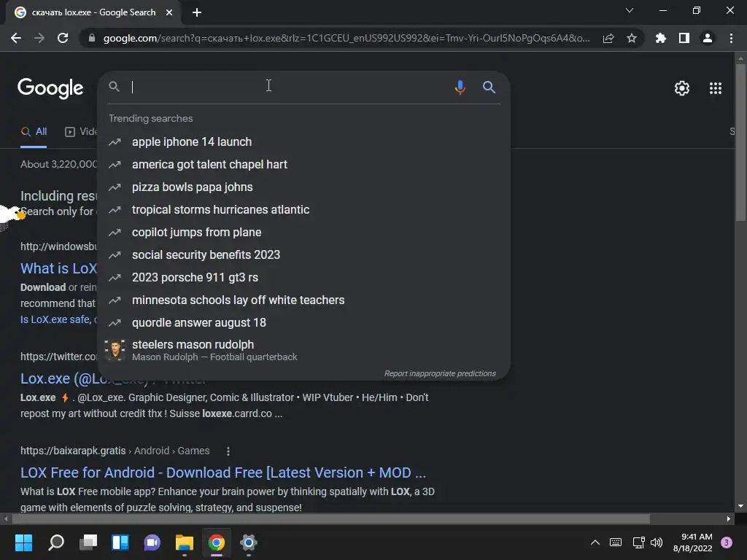Open a new browser tab
This screenshot has height=560, width=747.
click(197, 12)
